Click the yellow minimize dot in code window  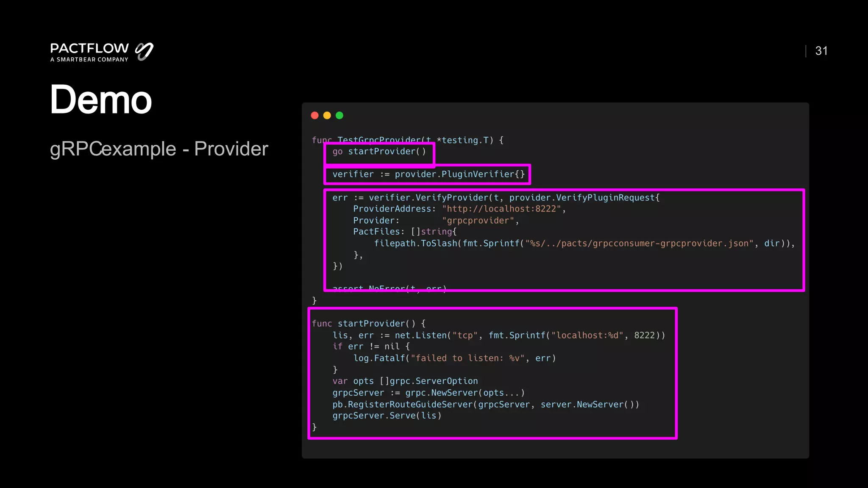(327, 115)
